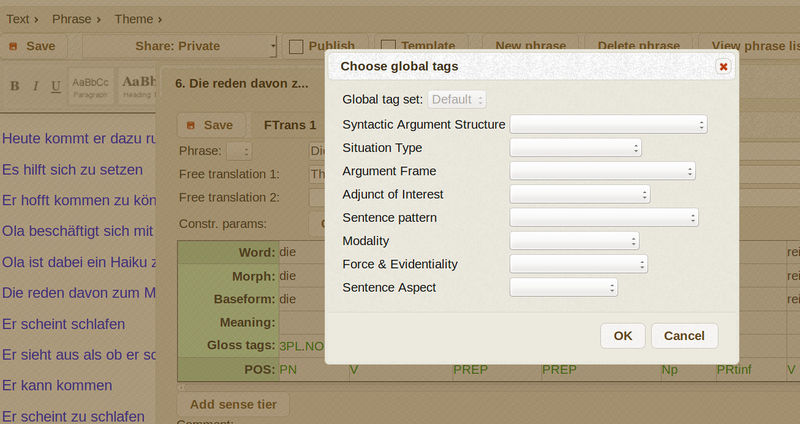Screen dimensions: 800x424
Task: Expand the Argument Frame dropdown
Action: pos(602,171)
